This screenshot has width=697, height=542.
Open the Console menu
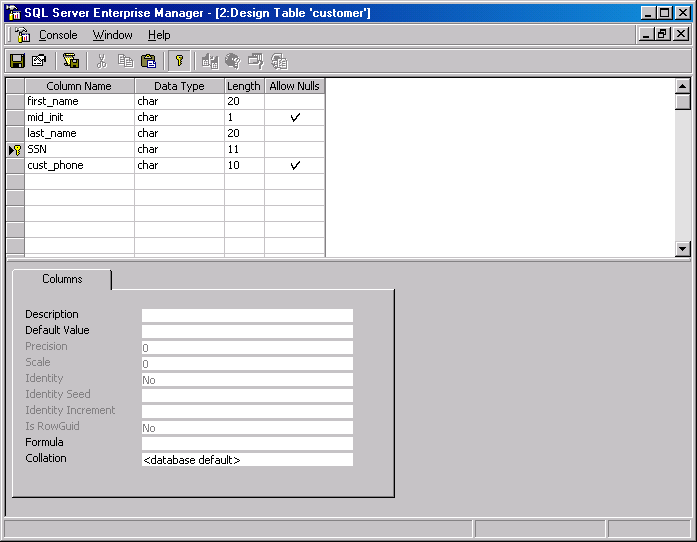[x=58, y=35]
